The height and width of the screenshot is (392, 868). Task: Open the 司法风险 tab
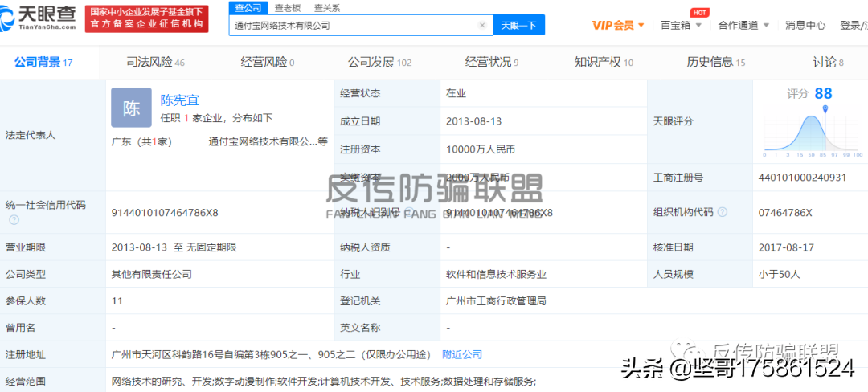click(x=156, y=62)
